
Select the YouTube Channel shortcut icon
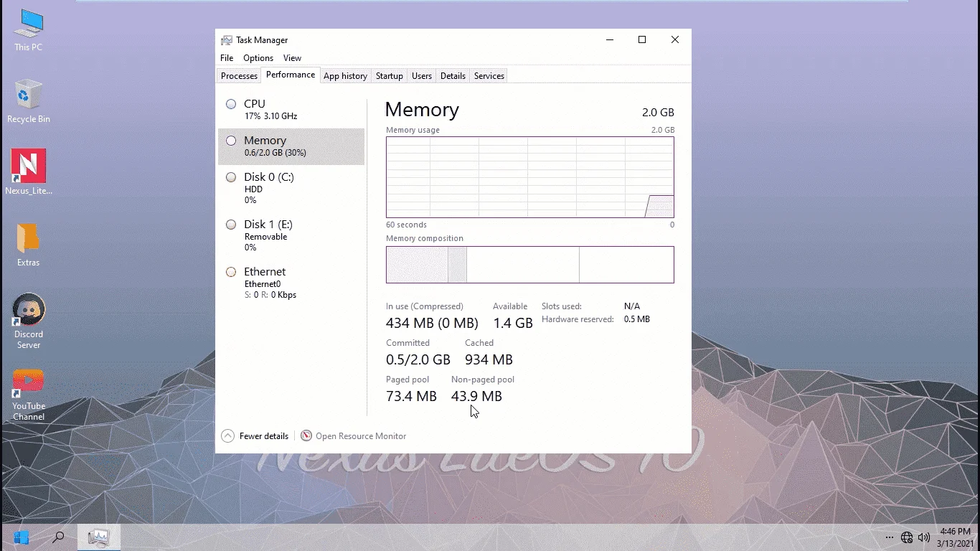(x=29, y=394)
